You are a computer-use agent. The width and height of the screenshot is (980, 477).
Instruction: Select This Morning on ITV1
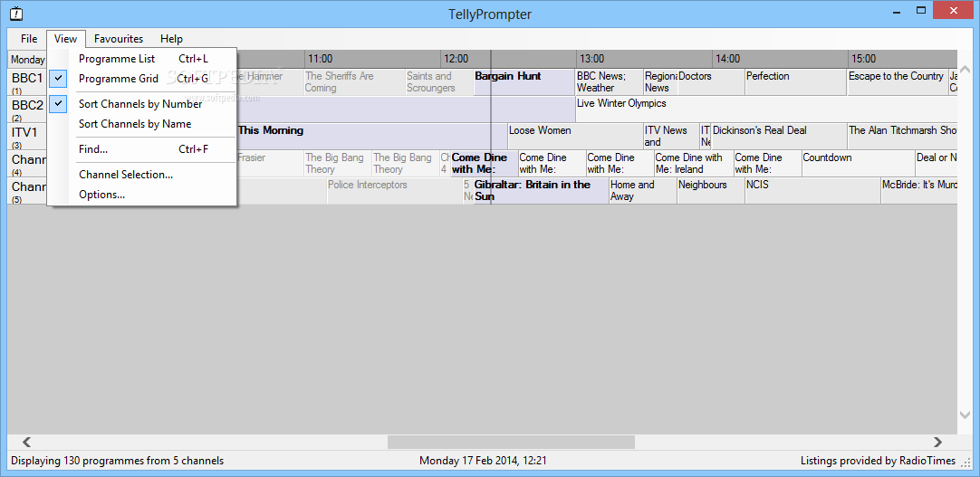tap(372, 136)
